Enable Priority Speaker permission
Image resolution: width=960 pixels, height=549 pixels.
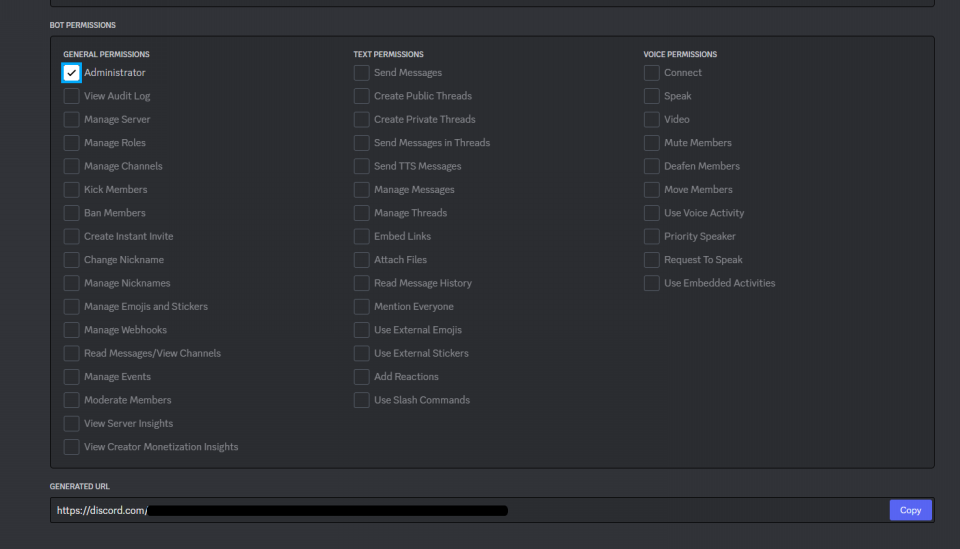click(651, 237)
